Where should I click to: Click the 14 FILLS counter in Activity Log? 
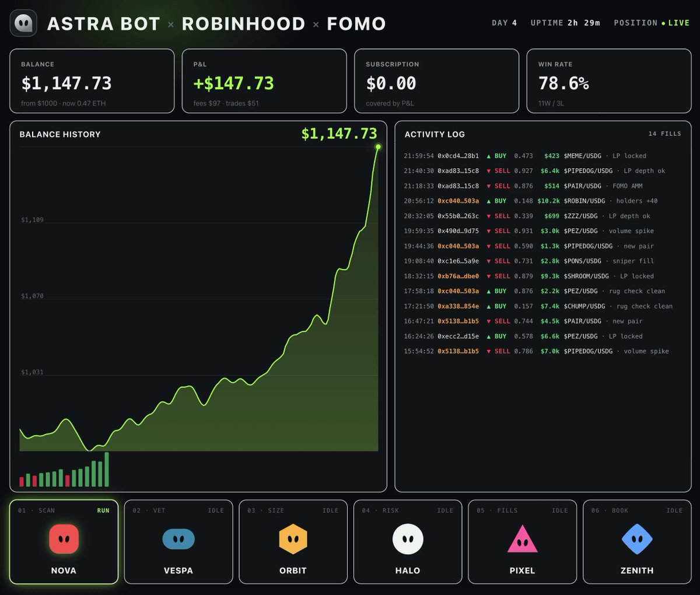[664, 134]
